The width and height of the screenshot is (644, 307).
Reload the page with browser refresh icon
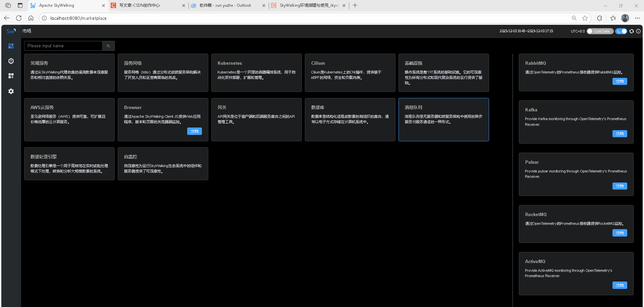pos(19,18)
